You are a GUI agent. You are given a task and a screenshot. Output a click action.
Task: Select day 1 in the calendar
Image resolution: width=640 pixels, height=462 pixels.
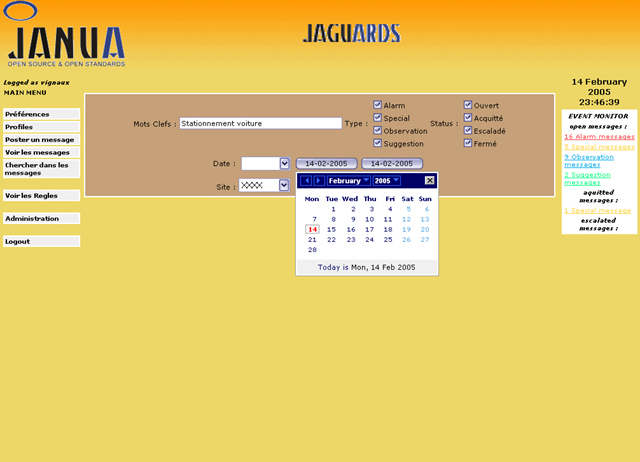333,209
